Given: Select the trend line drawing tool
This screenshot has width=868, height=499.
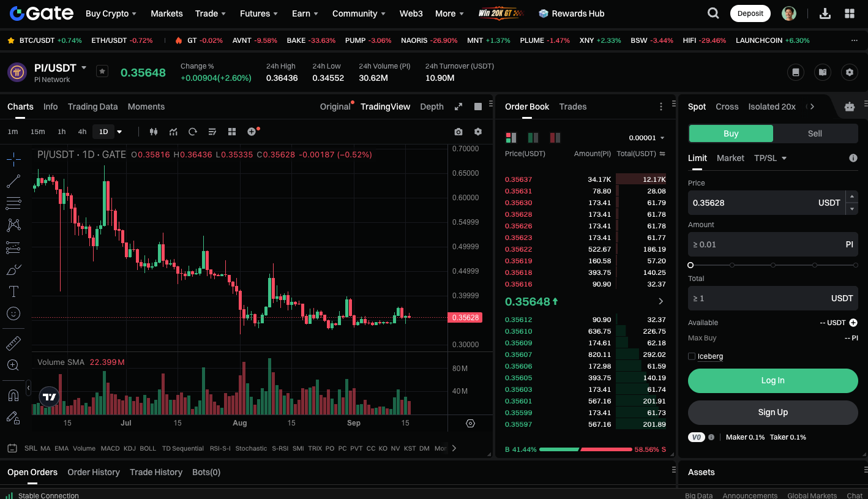Looking at the screenshot, I should 13,181.
